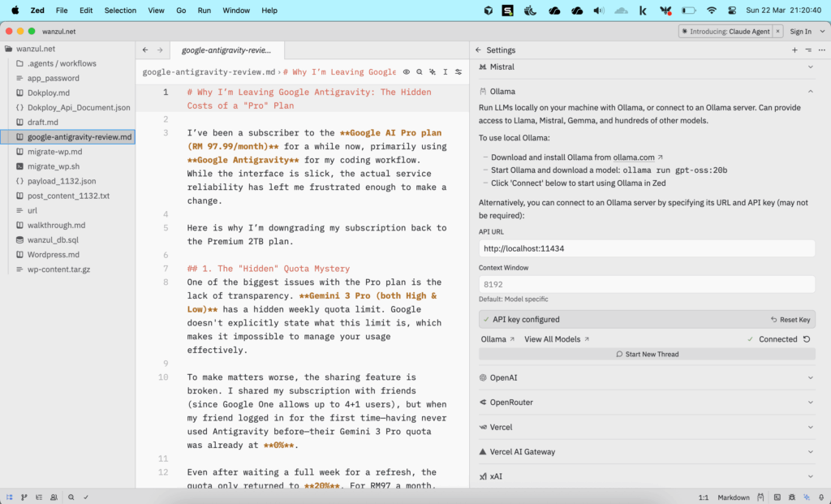Open project search in status bar
Screen dimensions: 831x504
pos(71,497)
